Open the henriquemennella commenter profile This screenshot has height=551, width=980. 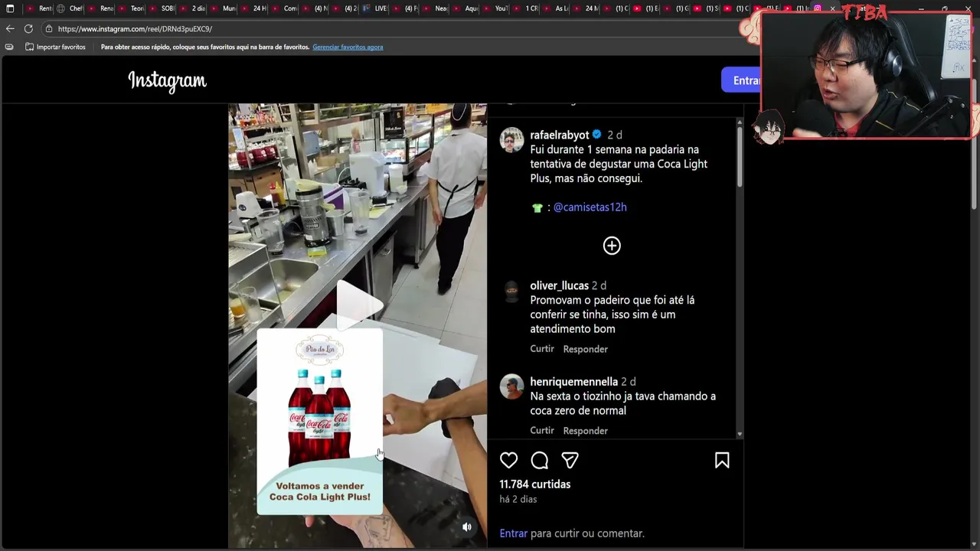click(x=573, y=381)
